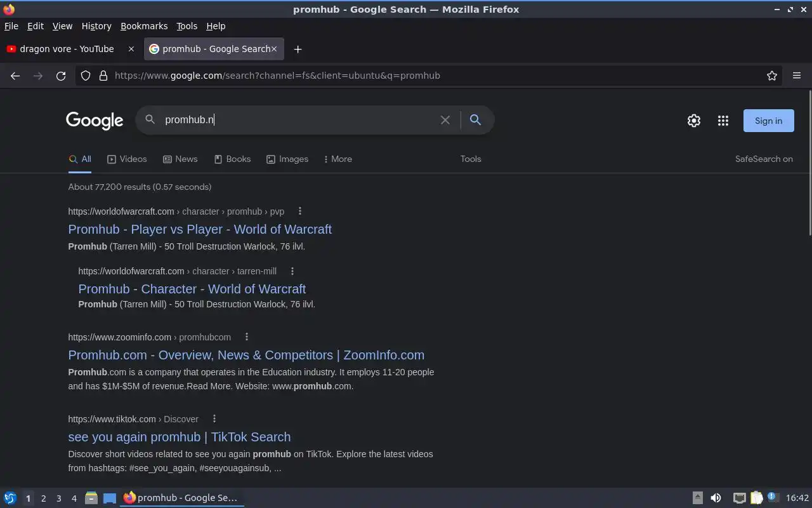Reload the current page
This screenshot has width=812, height=508.
click(x=61, y=76)
